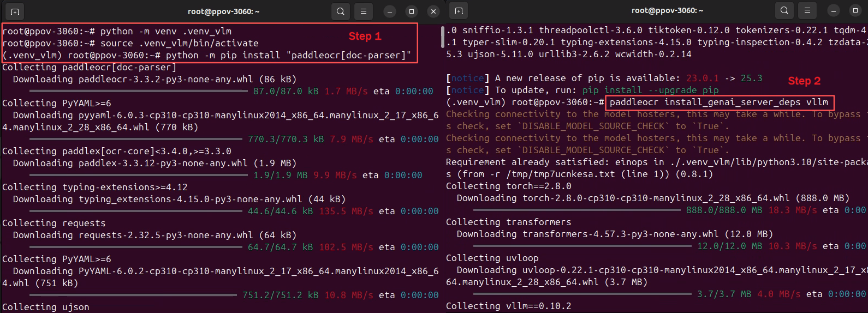Click 'Downloading paddleocr-3.3.2-py3-none-any.whl' line
868x314 pixels.
click(155, 79)
